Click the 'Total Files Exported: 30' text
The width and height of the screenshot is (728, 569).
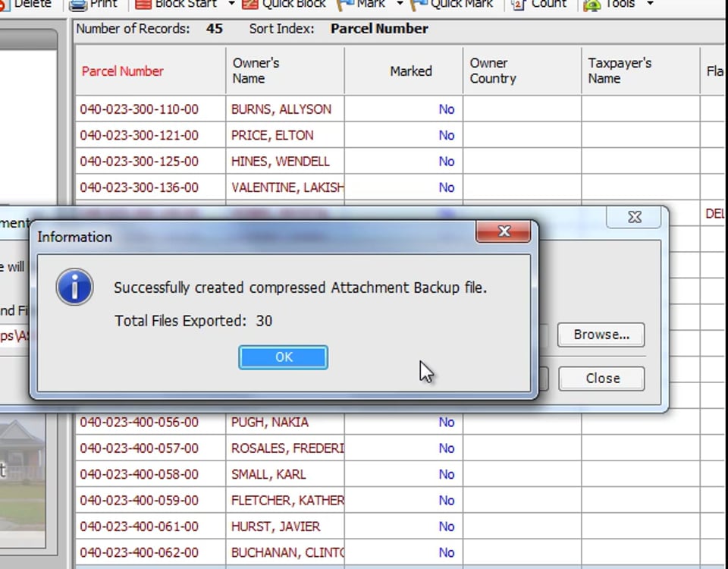tap(193, 321)
